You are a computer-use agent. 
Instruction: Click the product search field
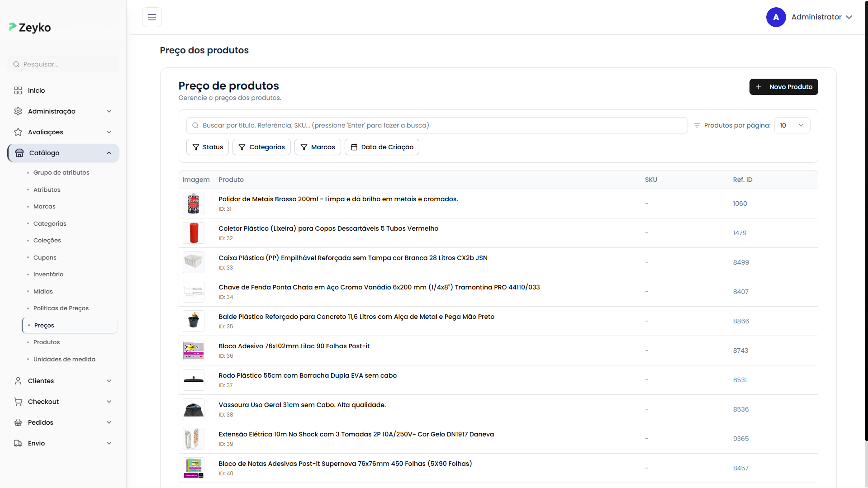point(437,125)
